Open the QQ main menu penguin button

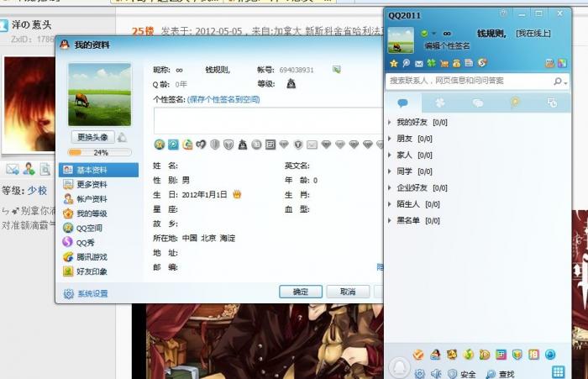point(399,368)
